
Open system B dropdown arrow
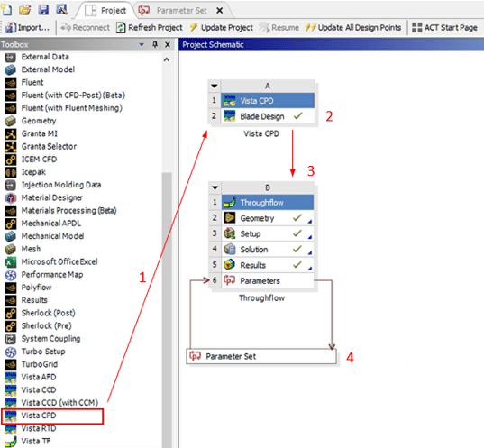pos(215,187)
